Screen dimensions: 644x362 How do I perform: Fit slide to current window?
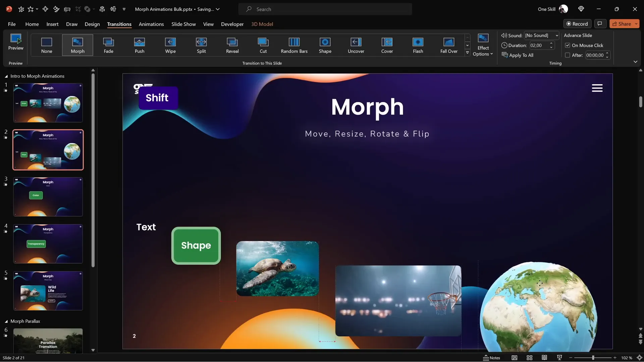click(x=639, y=358)
